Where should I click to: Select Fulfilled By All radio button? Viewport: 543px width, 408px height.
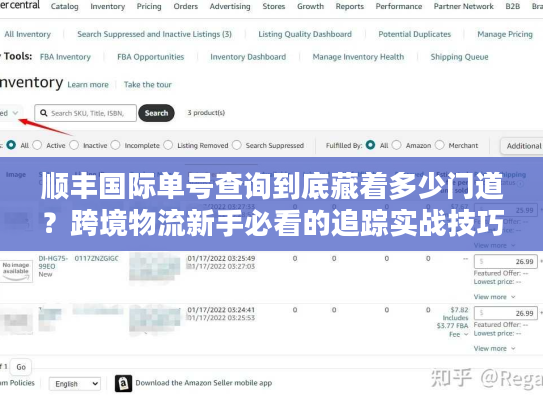[x=370, y=145]
